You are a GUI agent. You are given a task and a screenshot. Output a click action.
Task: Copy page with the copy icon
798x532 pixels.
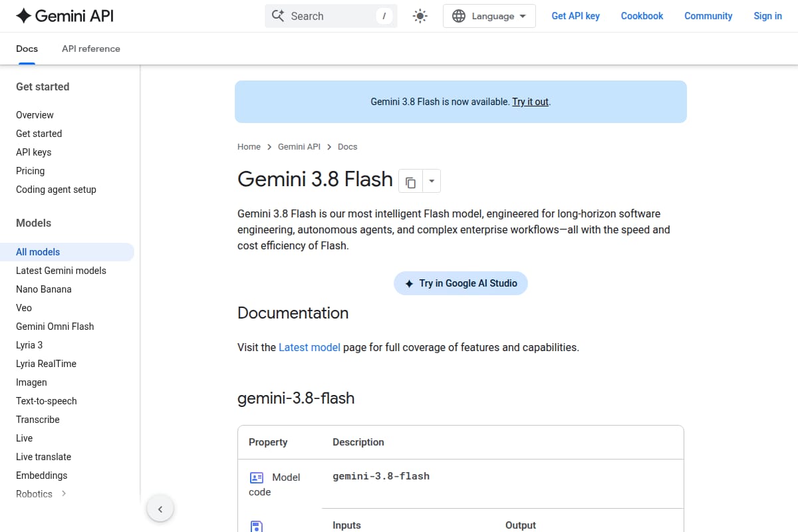pyautogui.click(x=410, y=181)
